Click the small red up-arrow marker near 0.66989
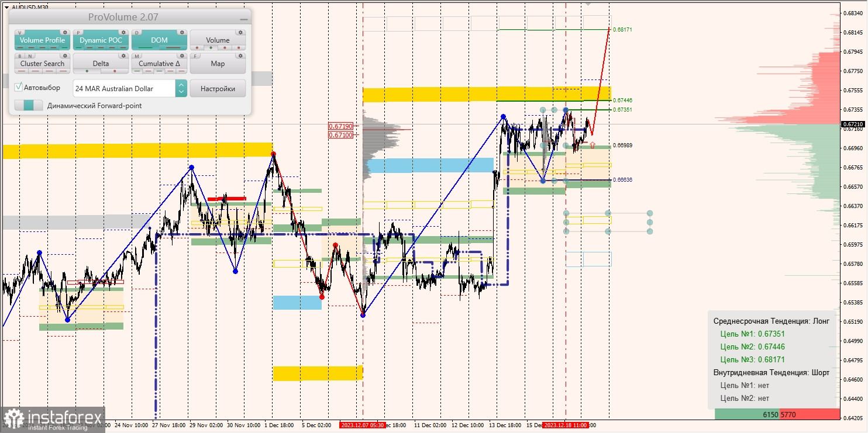The height and width of the screenshot is (433, 868). pos(593,144)
